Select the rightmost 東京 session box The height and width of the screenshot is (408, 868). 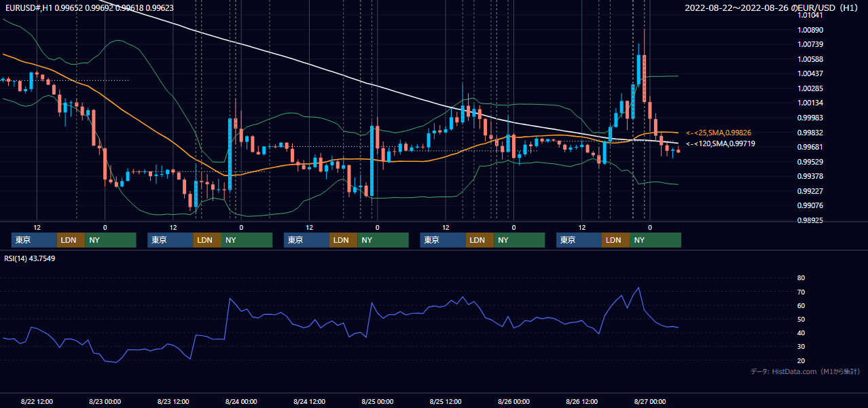coord(579,240)
